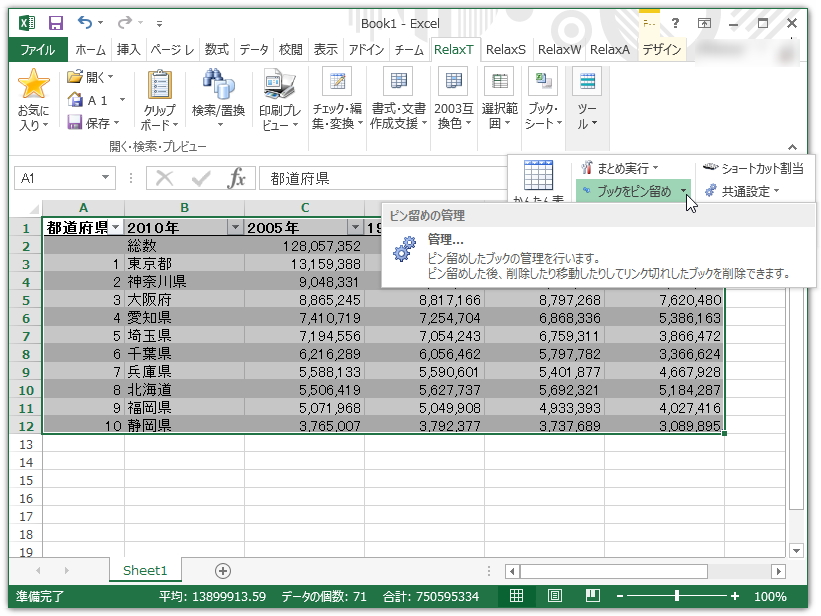
Task: Click the zoom out minus button
Action: tap(620, 596)
